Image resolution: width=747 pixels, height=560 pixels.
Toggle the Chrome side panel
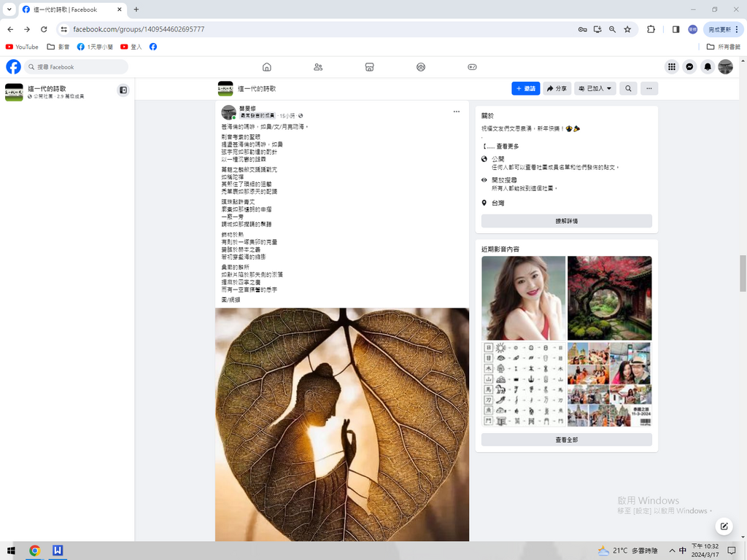(x=676, y=29)
